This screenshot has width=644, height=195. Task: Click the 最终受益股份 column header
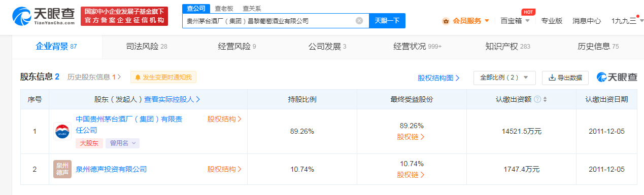coord(412,99)
